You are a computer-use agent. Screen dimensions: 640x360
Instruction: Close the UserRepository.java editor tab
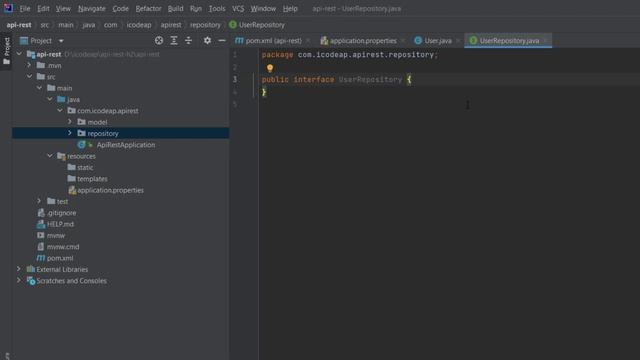pos(545,40)
